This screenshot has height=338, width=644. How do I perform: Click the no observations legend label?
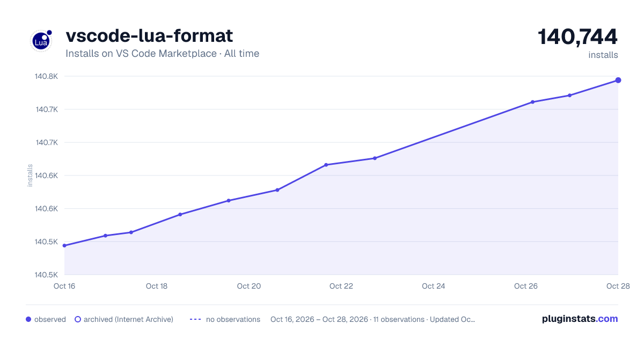(233, 319)
